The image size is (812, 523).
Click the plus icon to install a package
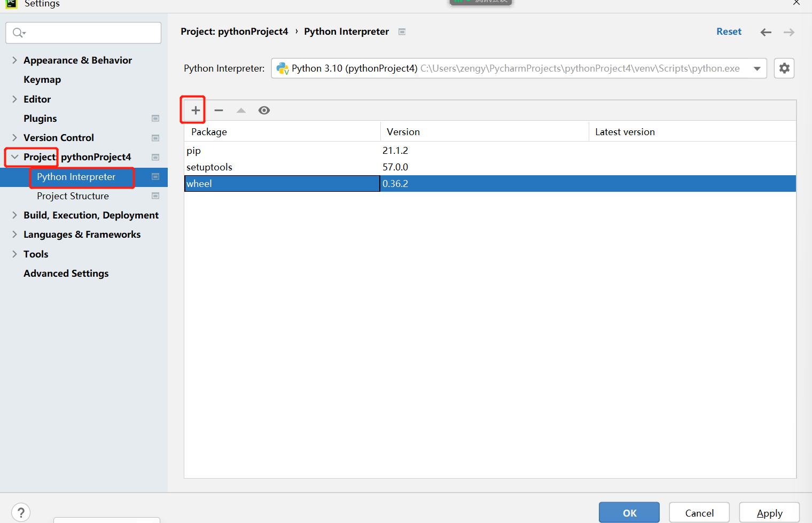(196, 110)
